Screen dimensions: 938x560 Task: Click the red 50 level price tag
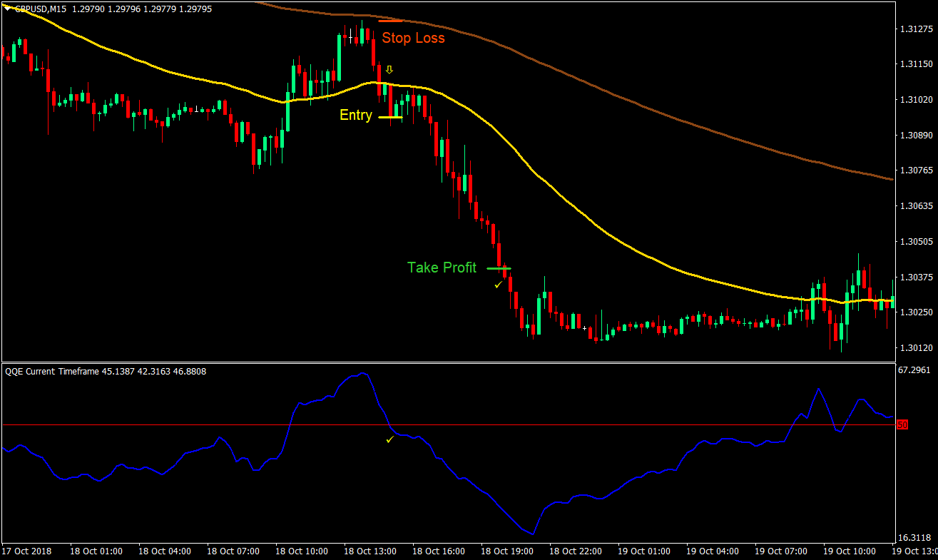[902, 424]
